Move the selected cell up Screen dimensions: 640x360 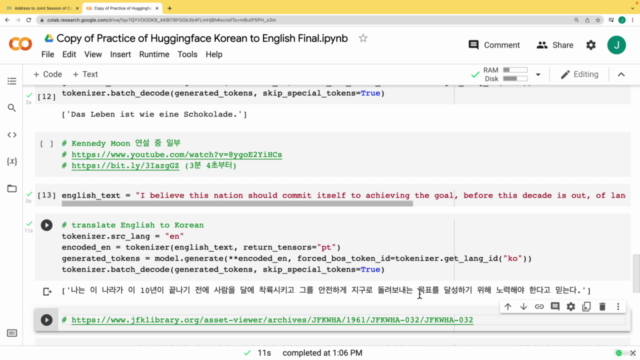coord(508,307)
